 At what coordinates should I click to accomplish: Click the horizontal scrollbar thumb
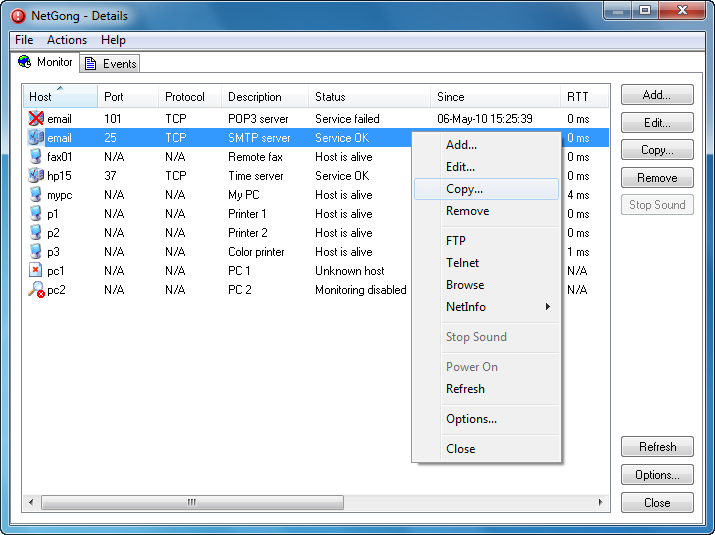191,502
